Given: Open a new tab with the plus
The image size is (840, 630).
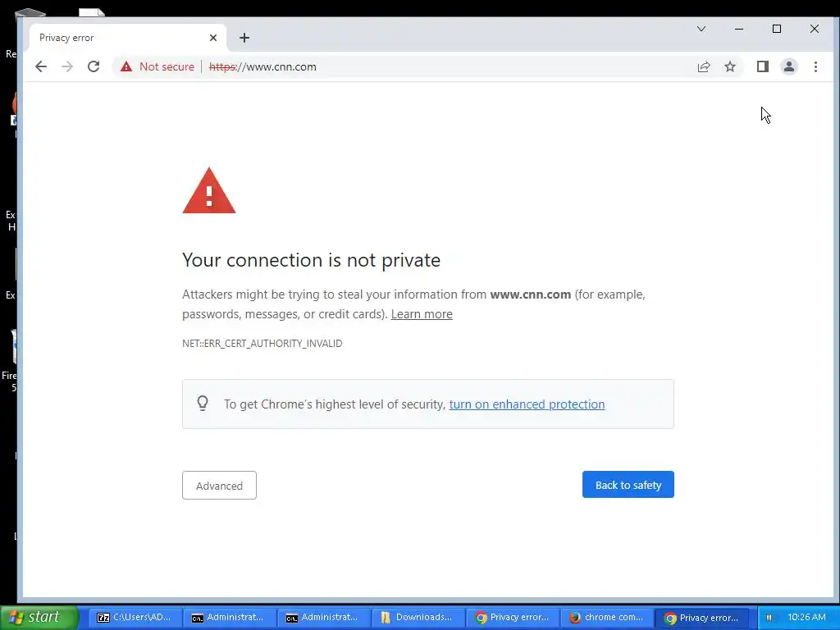Looking at the screenshot, I should (x=244, y=38).
